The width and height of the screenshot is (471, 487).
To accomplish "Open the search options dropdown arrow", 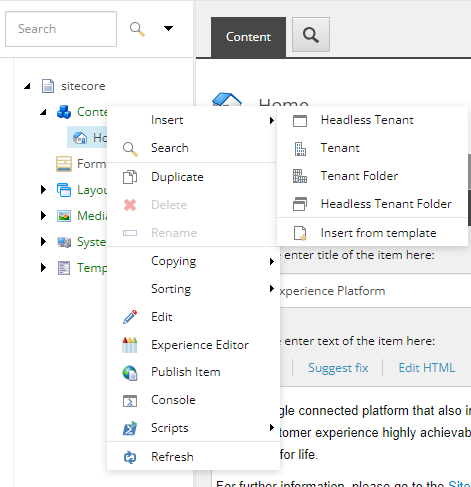I will click(x=168, y=28).
